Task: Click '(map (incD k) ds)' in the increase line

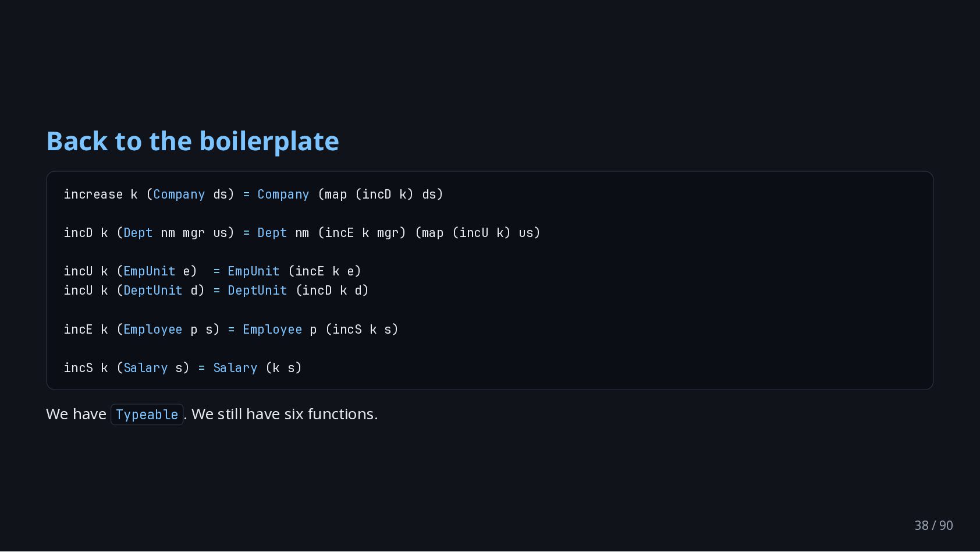Action: (381, 194)
